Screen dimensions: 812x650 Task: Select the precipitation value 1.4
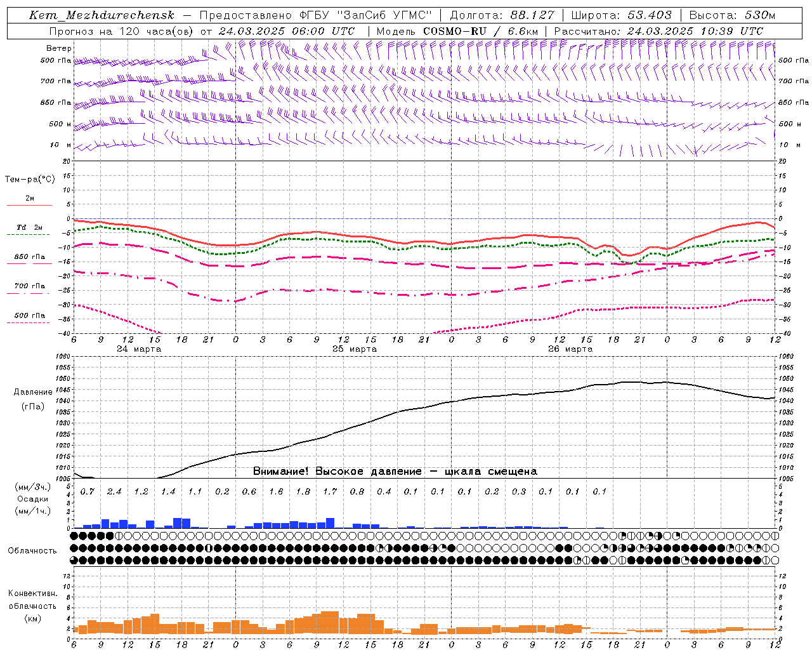(168, 491)
